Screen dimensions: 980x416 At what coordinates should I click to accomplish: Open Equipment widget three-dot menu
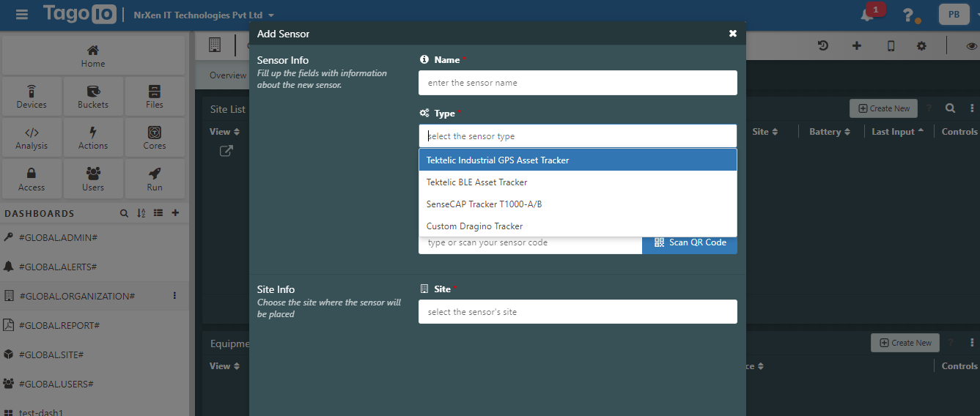[972, 343]
